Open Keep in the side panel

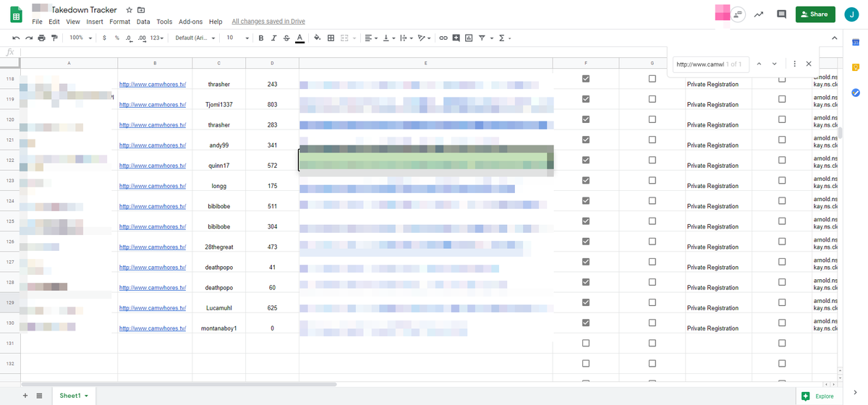click(x=855, y=67)
